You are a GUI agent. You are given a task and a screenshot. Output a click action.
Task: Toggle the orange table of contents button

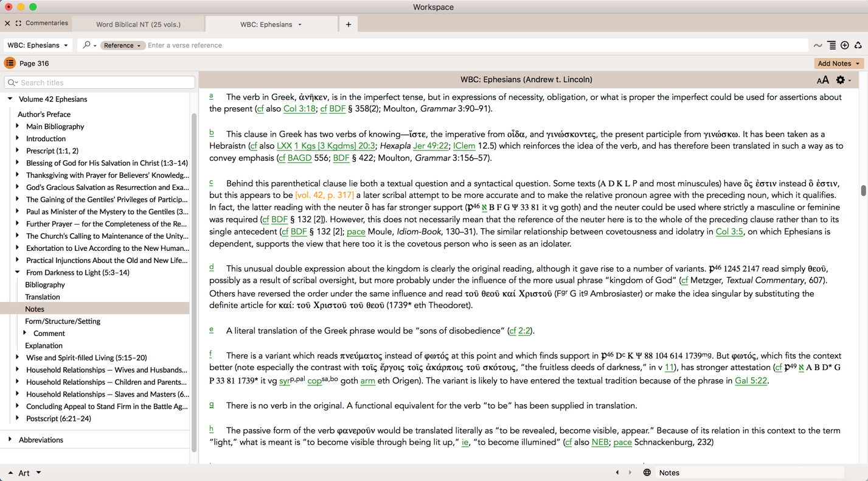[10, 63]
